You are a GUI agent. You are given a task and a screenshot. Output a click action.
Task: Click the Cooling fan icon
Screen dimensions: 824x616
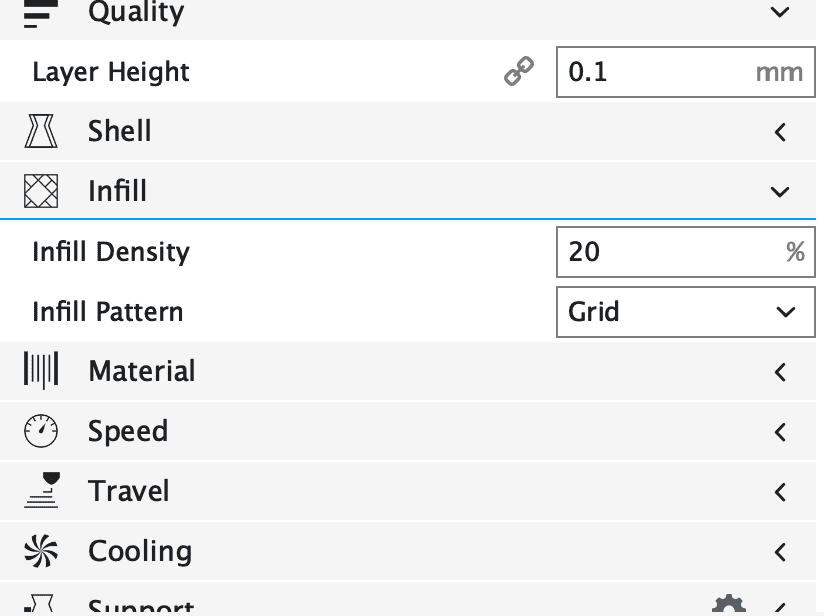(41, 551)
